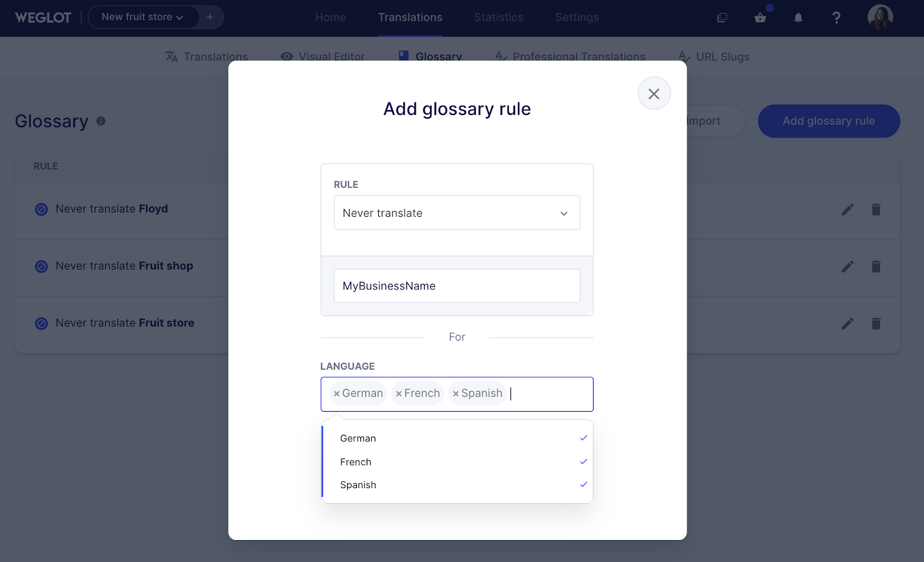The image size is (924, 562).
Task: Click the never-translate icon beside Floyd
Action: click(42, 209)
